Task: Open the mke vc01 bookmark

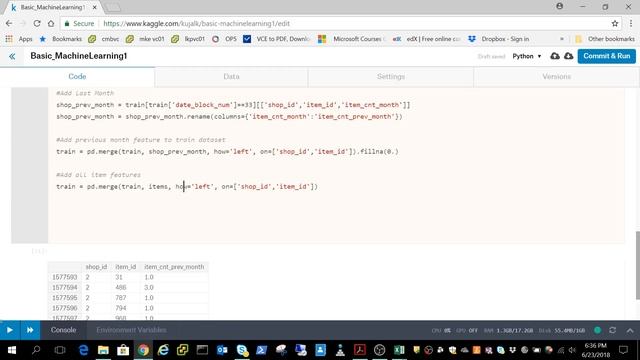Action: [x=145, y=39]
